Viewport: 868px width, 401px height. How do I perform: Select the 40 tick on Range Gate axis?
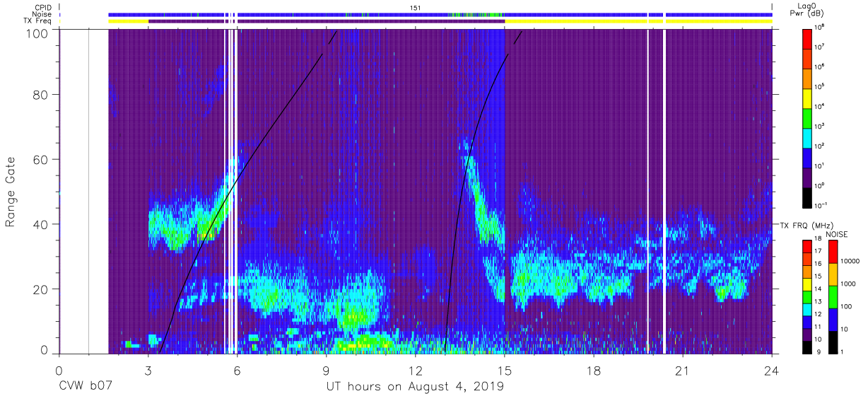pyautogui.click(x=41, y=224)
